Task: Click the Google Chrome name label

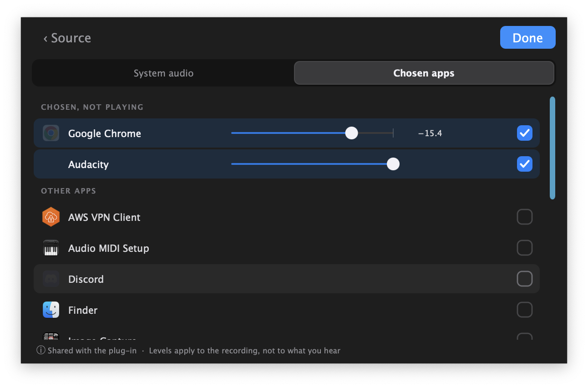Action: tap(105, 133)
